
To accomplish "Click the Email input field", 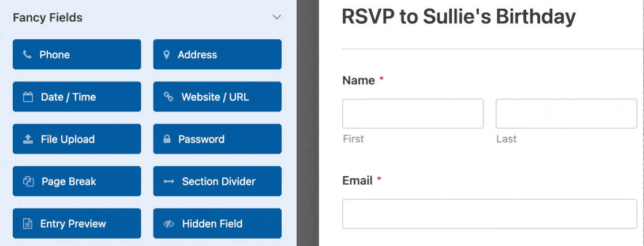I will (x=489, y=214).
